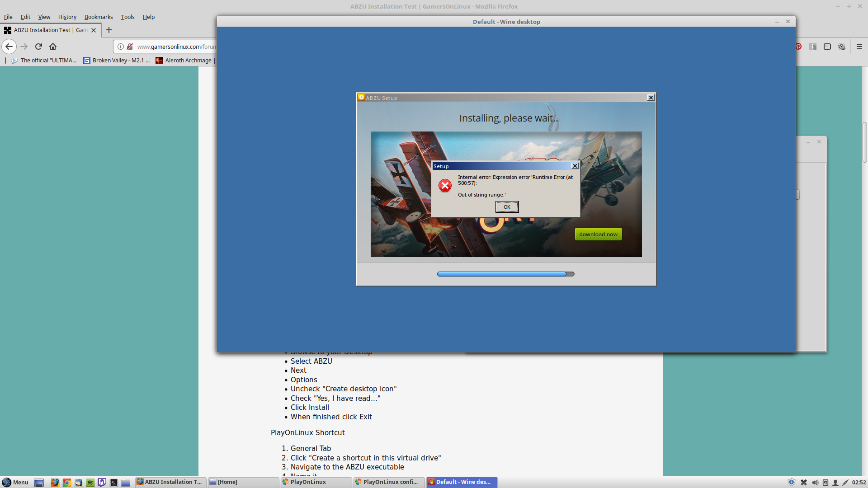
Task: Switch to Default - Wine desktop taskbar entry
Action: 462,482
